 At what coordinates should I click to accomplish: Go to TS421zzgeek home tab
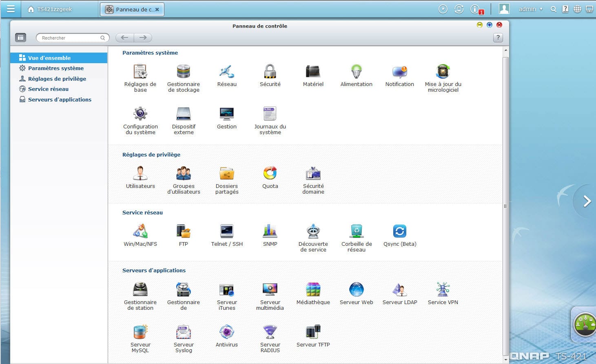click(49, 9)
